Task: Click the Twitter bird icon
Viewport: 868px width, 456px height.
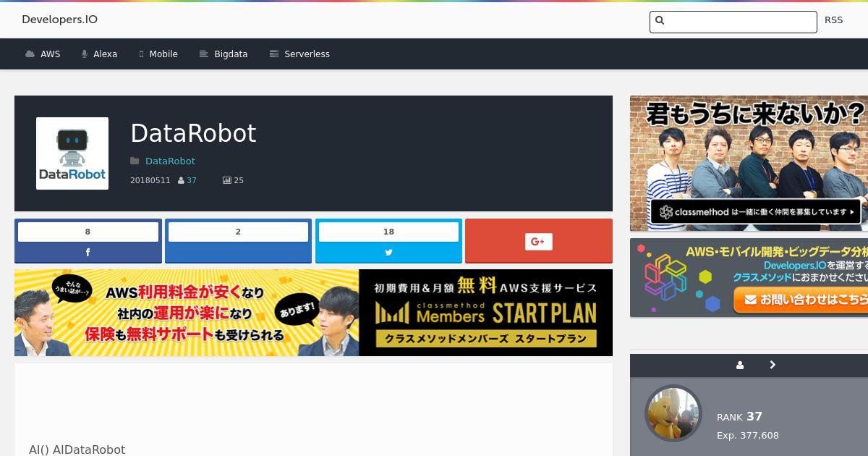Action: (x=388, y=253)
